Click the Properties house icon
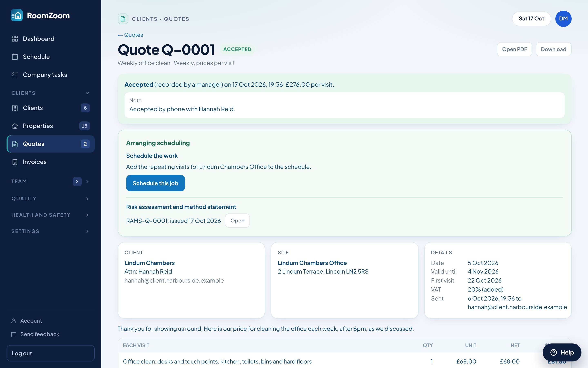Viewport: 588px width, 368px height. [15, 126]
